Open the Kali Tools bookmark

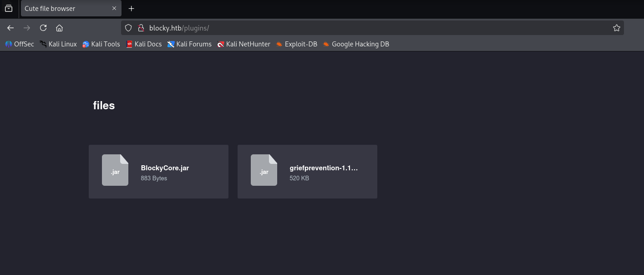[x=101, y=44]
